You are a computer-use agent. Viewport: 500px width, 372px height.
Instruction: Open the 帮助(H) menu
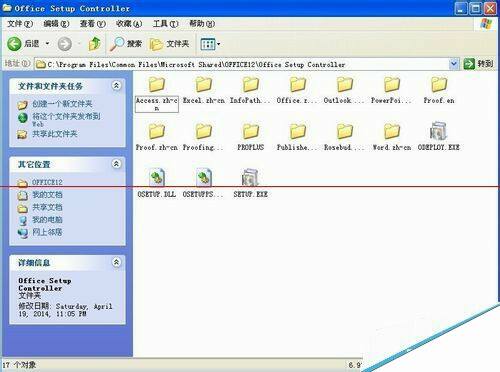pos(202,24)
